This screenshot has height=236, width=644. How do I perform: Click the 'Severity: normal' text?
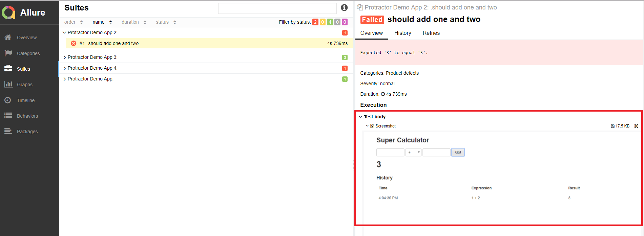377,84
